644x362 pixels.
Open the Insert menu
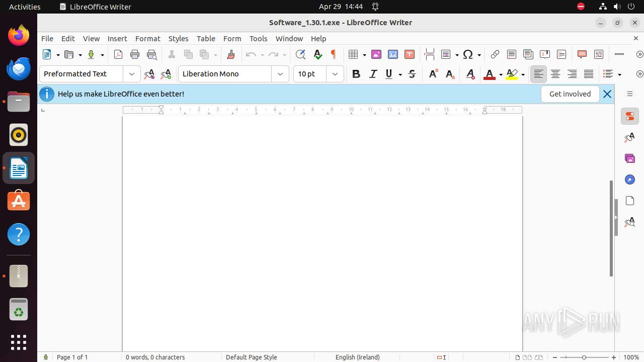117,38
